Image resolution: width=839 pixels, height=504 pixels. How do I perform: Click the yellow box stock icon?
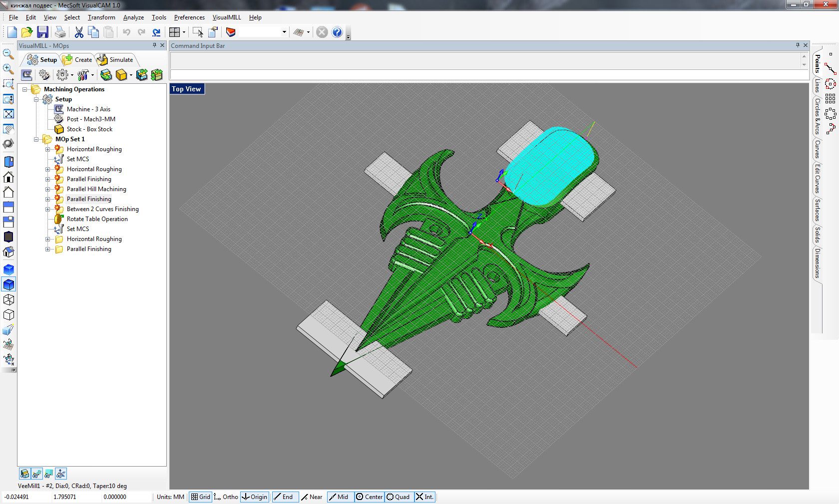pos(121,75)
